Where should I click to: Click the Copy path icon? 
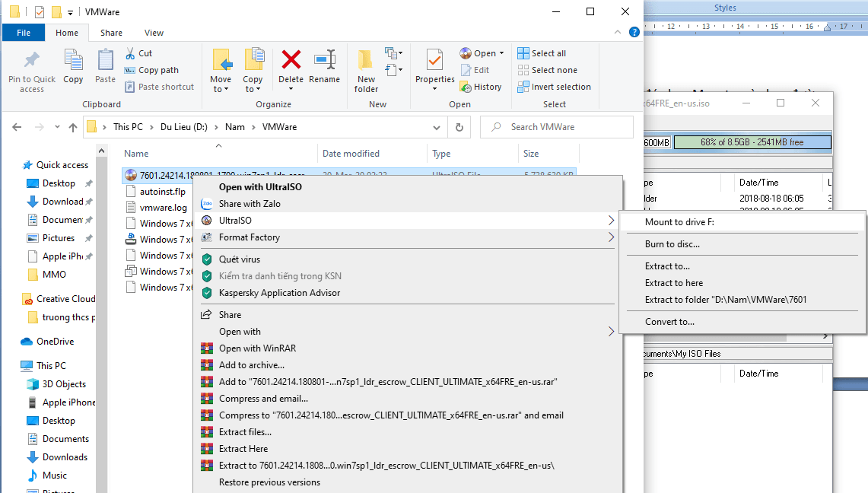coord(129,70)
